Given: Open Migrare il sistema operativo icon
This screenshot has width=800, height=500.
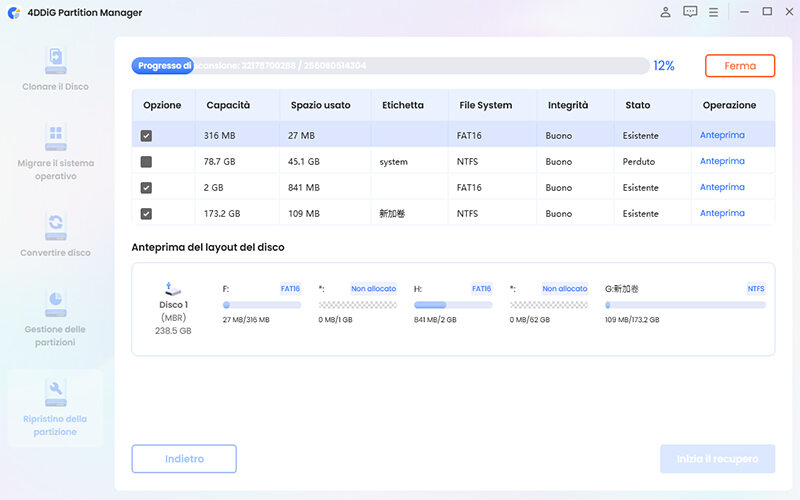Looking at the screenshot, I should coord(55,137).
